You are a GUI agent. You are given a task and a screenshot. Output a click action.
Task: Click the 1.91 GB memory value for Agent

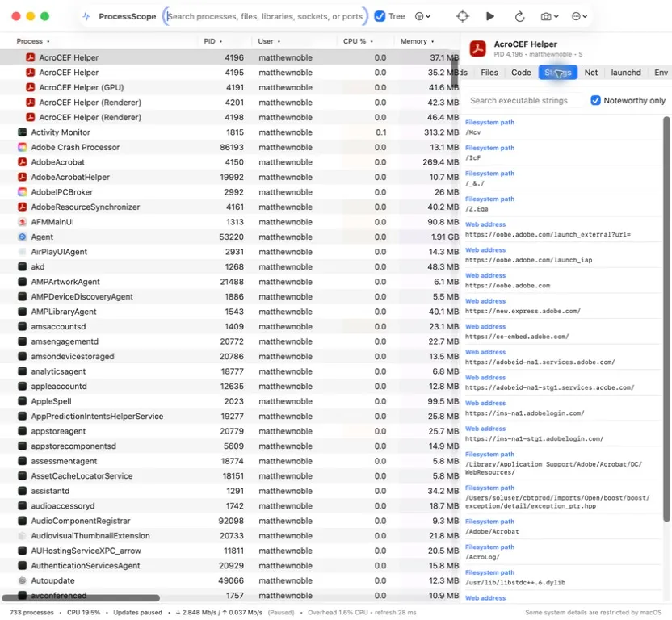pos(444,237)
